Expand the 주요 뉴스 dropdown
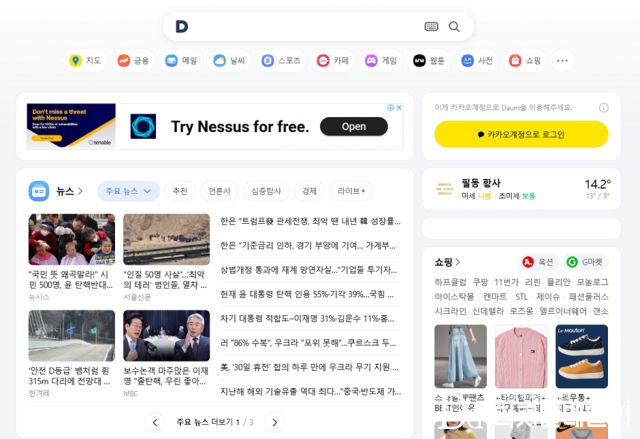This screenshot has width=640, height=439. 128,191
